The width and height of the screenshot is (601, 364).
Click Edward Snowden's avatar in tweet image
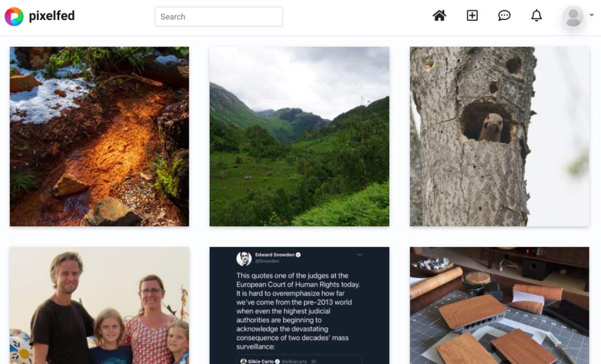[244, 258]
